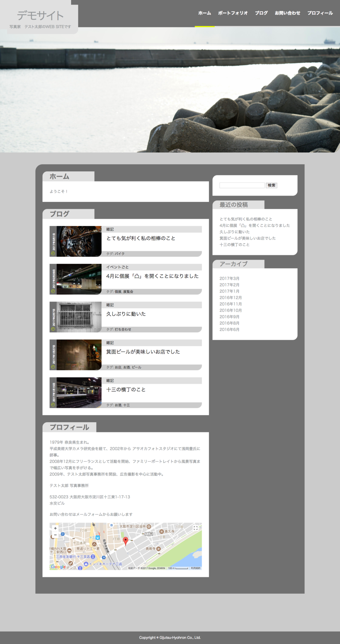Zoom in on the Google map

point(55,528)
